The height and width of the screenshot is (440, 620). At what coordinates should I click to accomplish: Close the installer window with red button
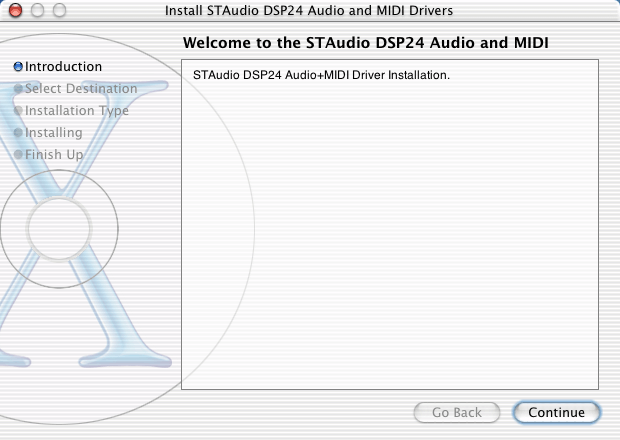point(15,10)
